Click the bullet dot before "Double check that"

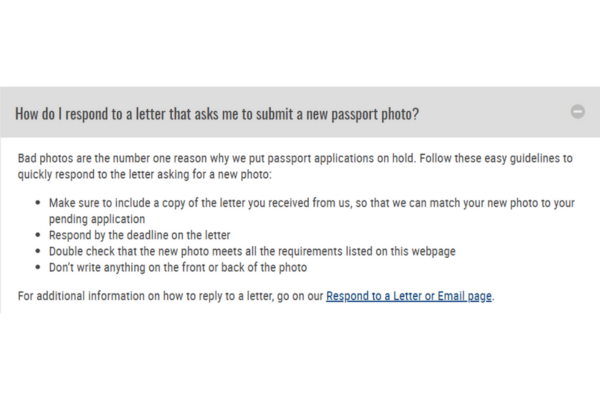[x=38, y=251]
